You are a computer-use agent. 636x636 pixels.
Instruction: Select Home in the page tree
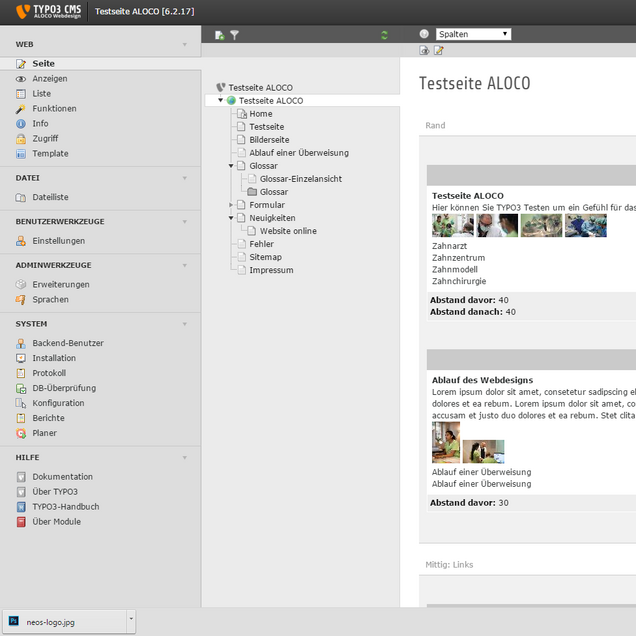261,114
